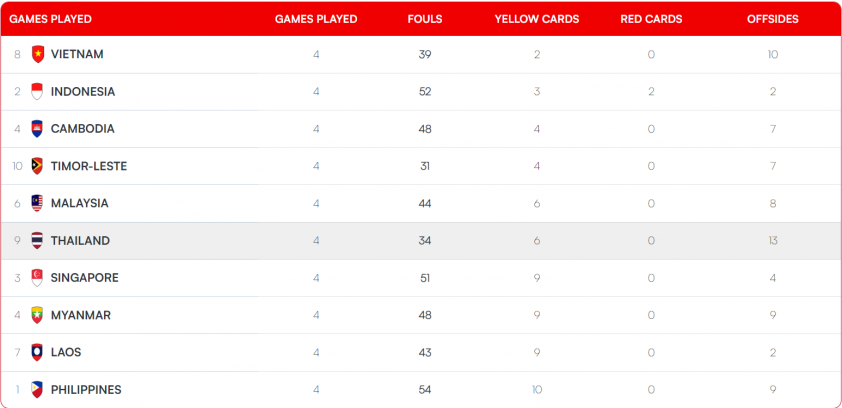Open the VIETNAM team link
The image size is (842, 408).
point(77,54)
